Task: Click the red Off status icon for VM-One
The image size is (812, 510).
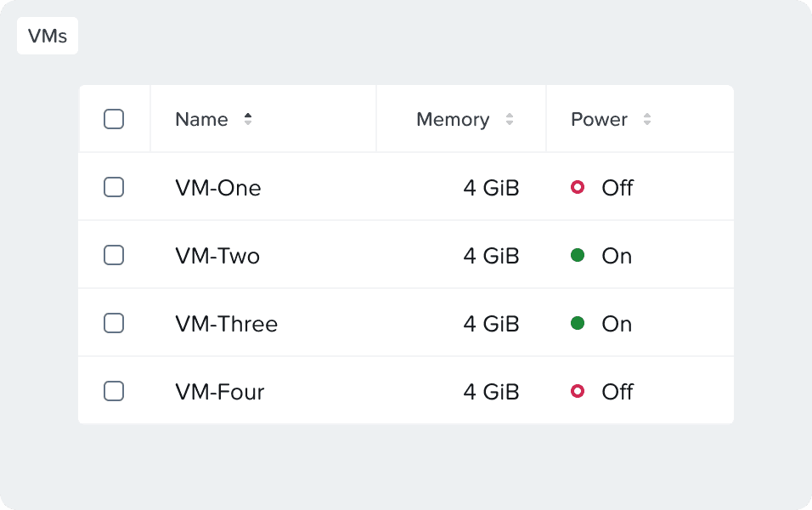Action: (578, 187)
